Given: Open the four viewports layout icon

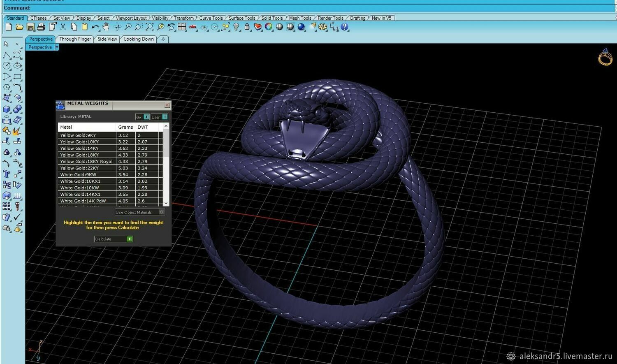Looking at the screenshot, I should coord(182,27).
